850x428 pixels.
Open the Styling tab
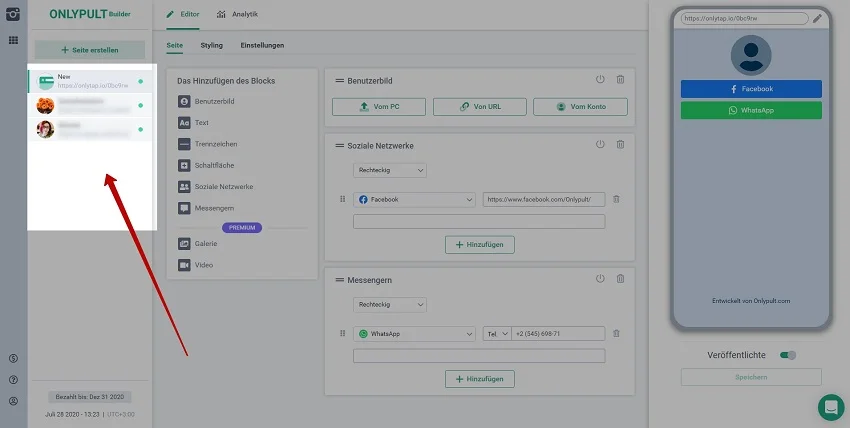coord(211,45)
